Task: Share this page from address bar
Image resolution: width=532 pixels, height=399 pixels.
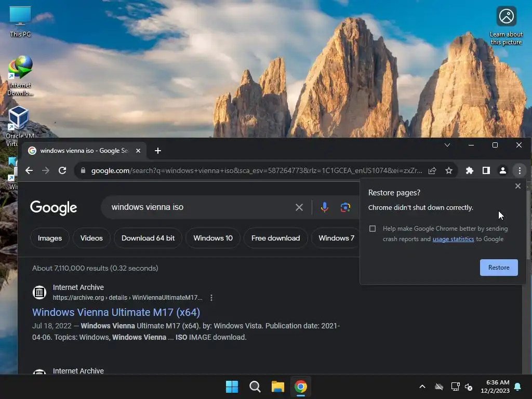Action: point(432,170)
